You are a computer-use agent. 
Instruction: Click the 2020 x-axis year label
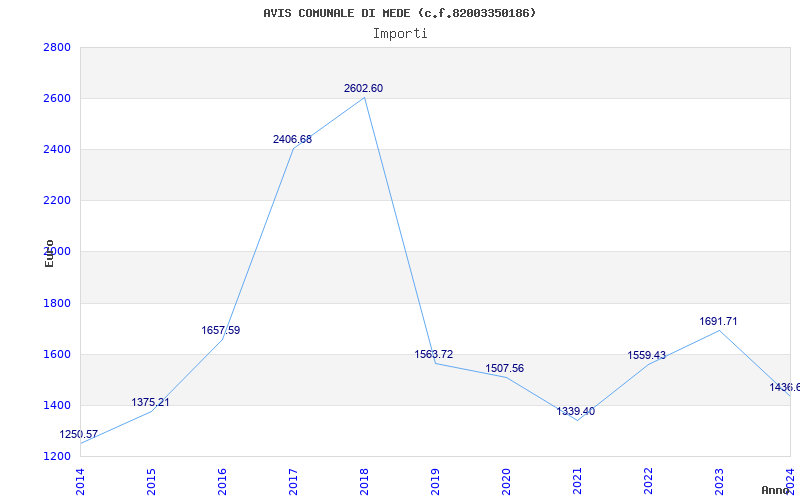[x=506, y=482]
